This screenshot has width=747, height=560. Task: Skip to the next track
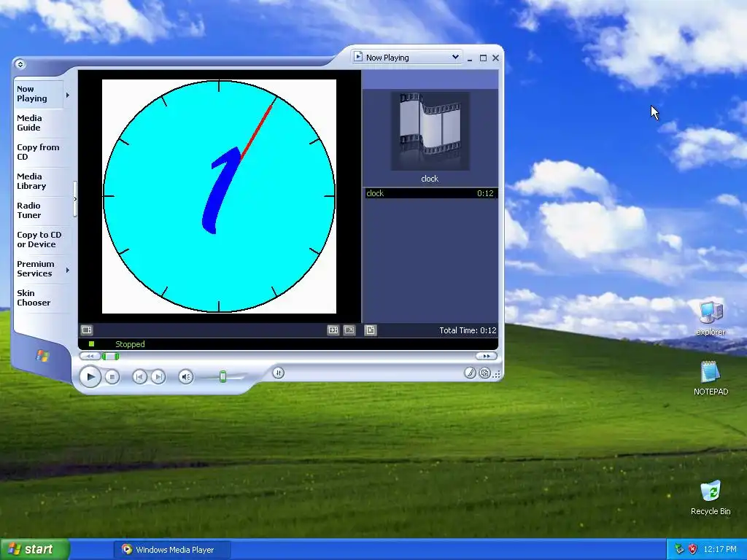tap(158, 377)
